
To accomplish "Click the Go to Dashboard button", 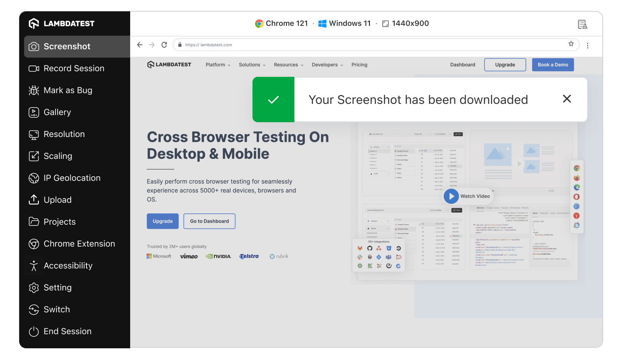I will 209,221.
